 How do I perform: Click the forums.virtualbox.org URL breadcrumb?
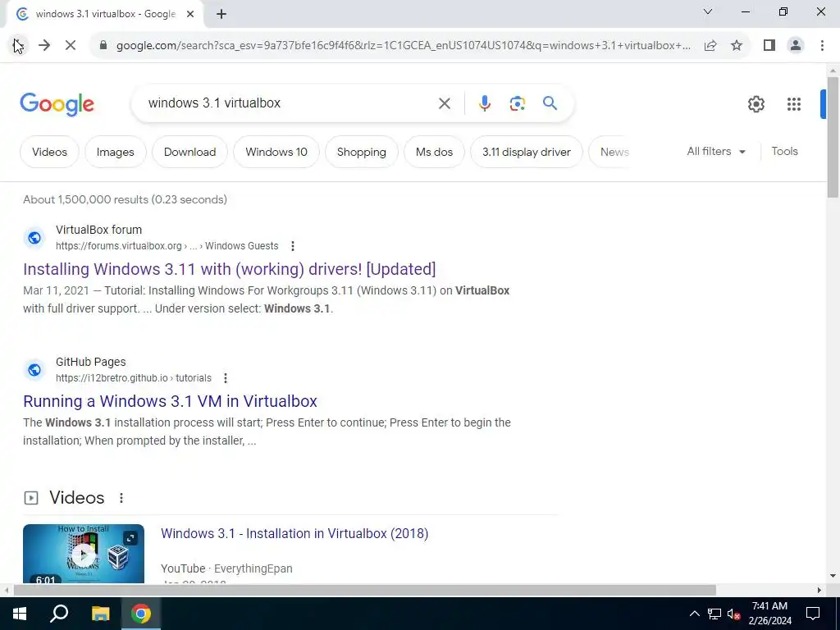(x=167, y=246)
